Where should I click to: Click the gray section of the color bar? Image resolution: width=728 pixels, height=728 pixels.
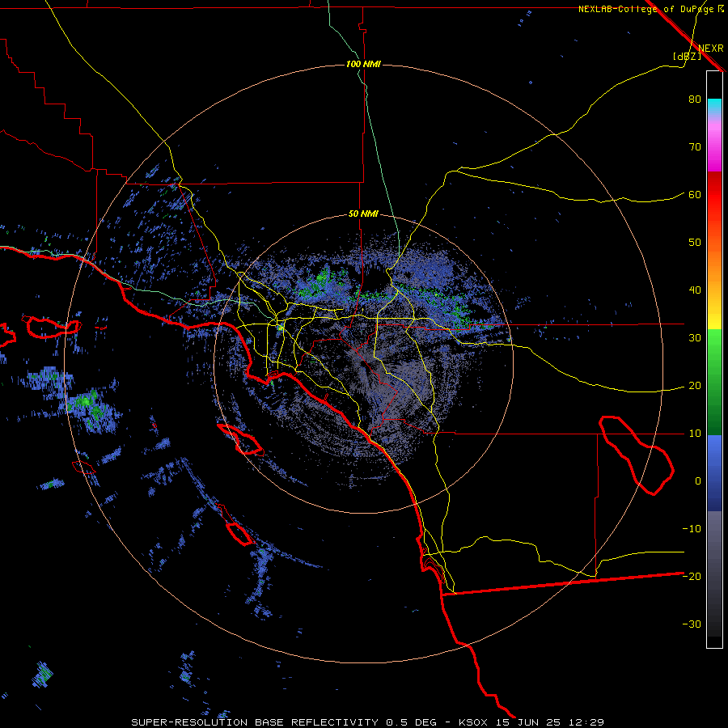[x=714, y=574]
